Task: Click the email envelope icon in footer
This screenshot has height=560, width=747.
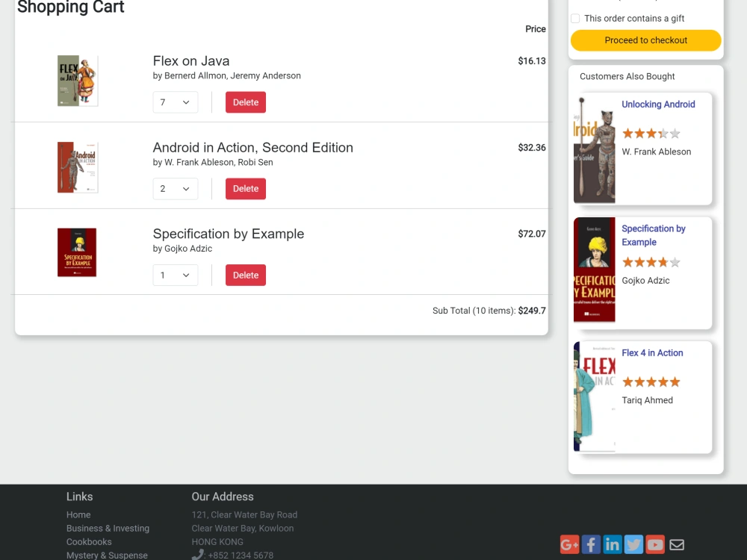Action: coord(677,544)
